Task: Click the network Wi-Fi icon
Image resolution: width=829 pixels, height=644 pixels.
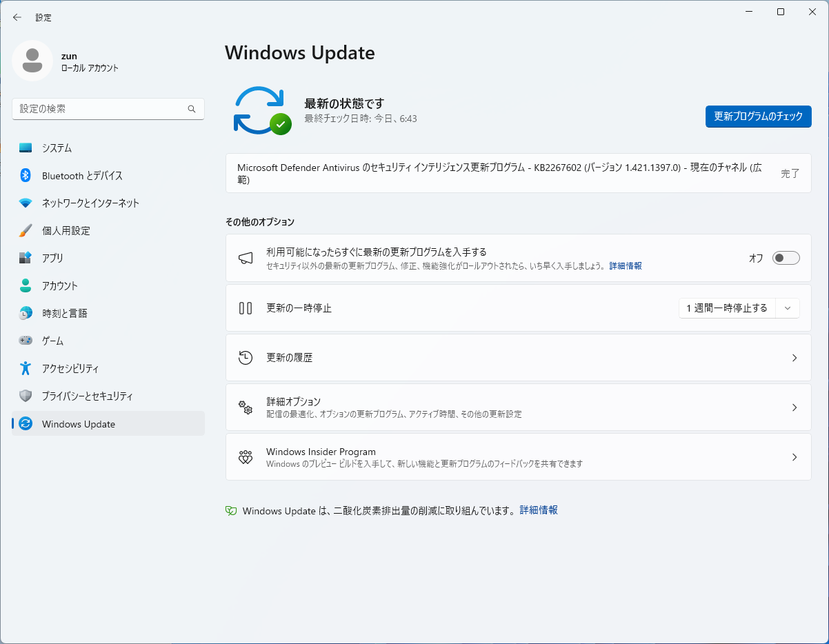Action: [26, 203]
